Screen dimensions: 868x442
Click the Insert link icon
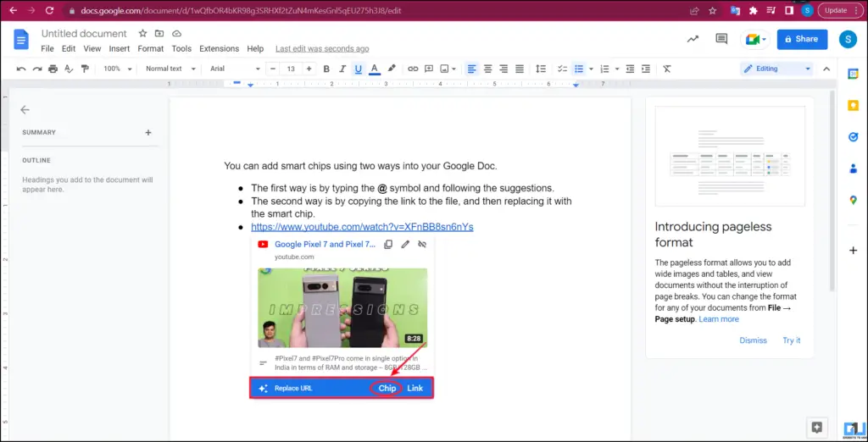[x=413, y=69]
